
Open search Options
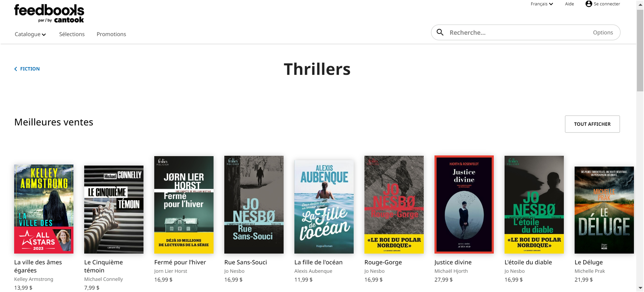coord(603,32)
